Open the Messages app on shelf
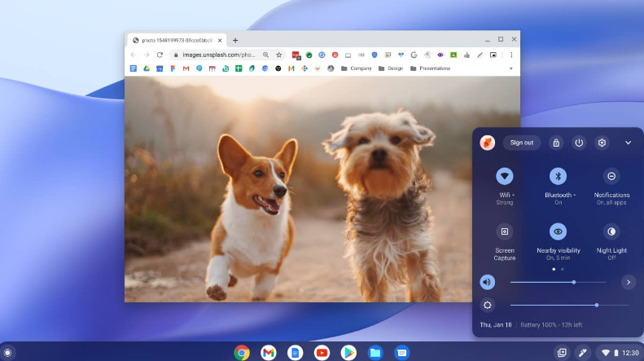 tap(401, 352)
